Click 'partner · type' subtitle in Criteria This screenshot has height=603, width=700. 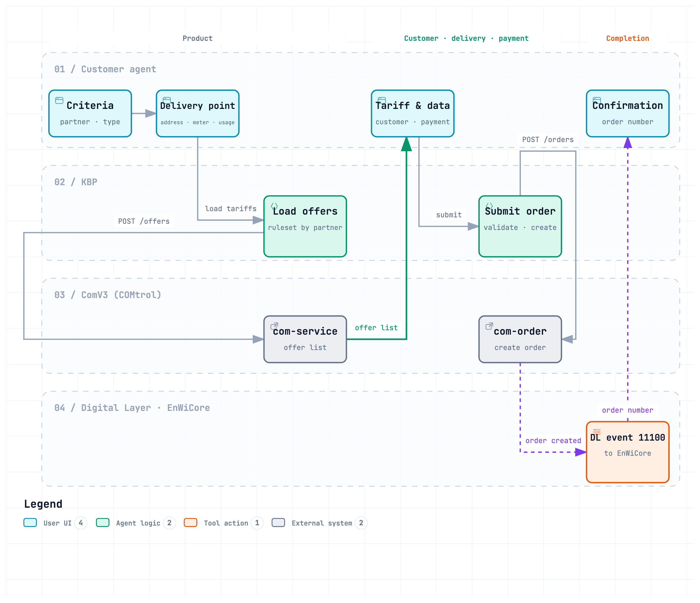pos(90,122)
